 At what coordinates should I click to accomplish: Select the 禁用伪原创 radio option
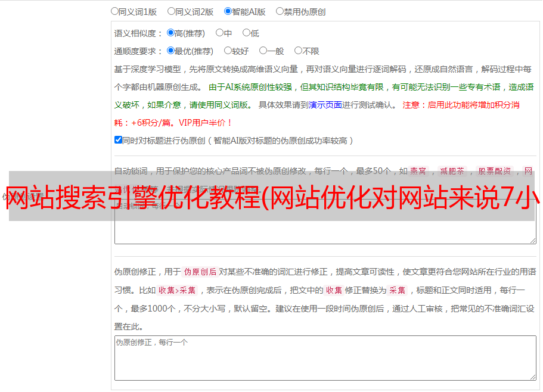pyautogui.click(x=280, y=11)
